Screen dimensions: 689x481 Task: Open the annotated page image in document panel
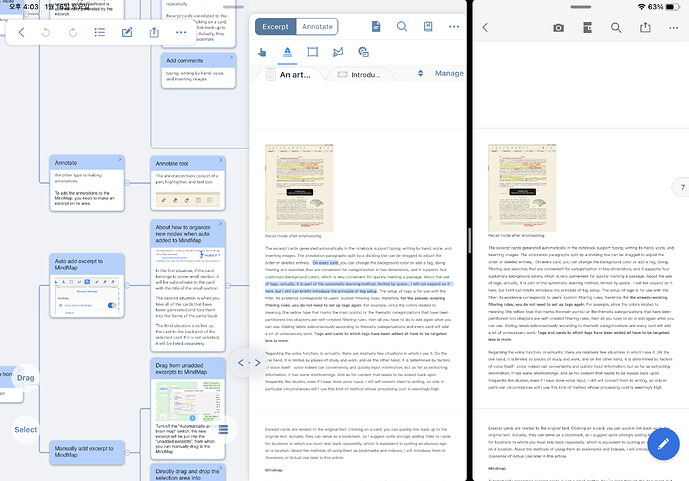point(299,188)
